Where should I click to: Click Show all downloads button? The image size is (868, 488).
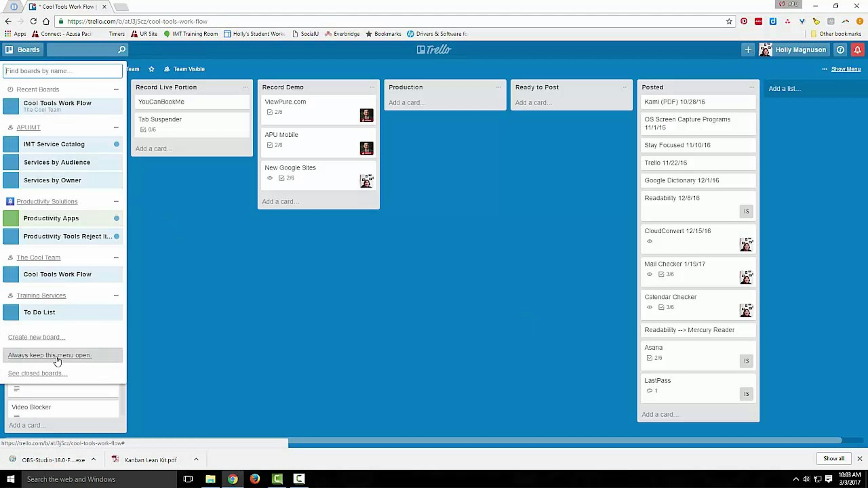[834, 458]
